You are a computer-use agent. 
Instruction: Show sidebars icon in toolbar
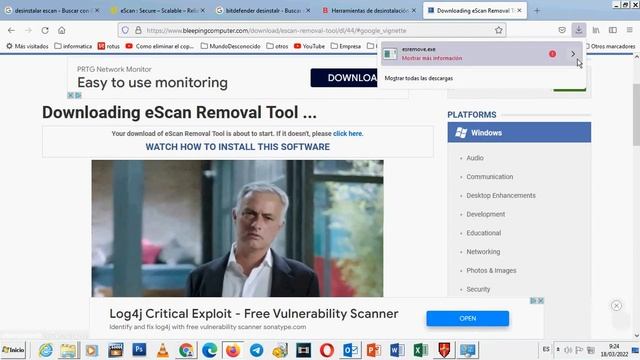(613, 30)
